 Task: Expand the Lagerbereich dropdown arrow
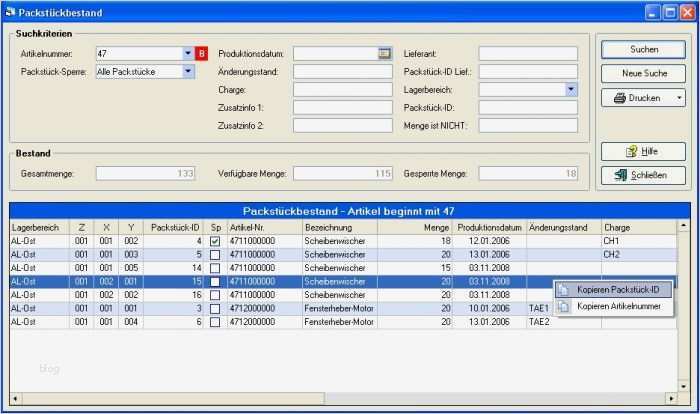[571, 90]
